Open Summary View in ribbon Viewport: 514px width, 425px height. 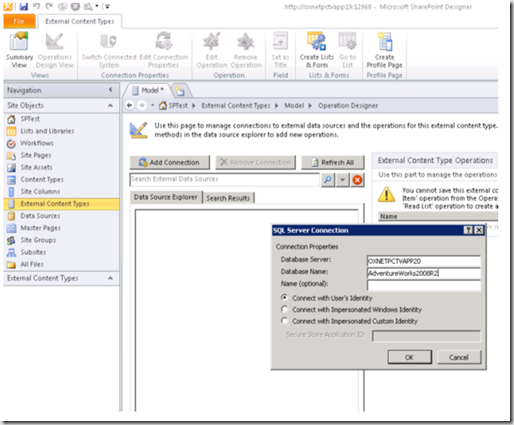pos(19,50)
